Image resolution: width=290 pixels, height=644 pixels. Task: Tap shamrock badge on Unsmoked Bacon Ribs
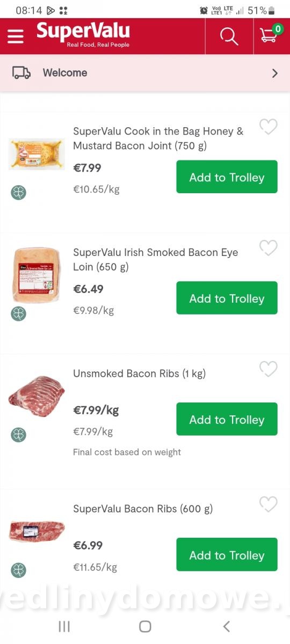click(19, 435)
